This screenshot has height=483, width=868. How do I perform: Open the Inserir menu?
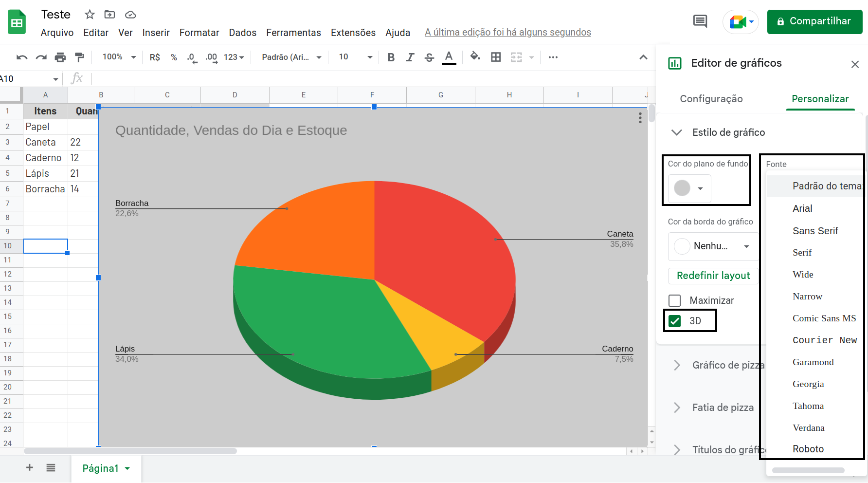(x=156, y=33)
